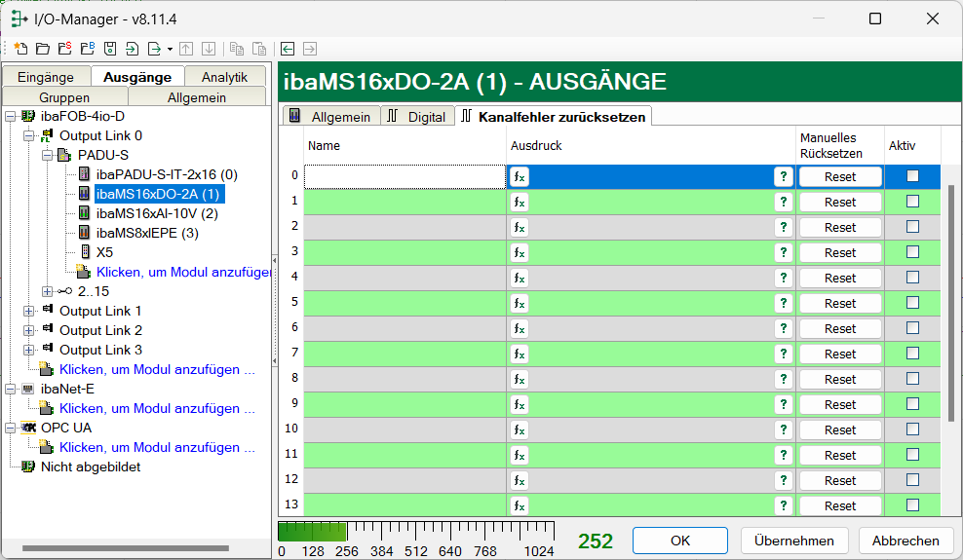Switch to the Eingänge tab
Viewport: 963px width, 560px height.
pyautogui.click(x=46, y=77)
